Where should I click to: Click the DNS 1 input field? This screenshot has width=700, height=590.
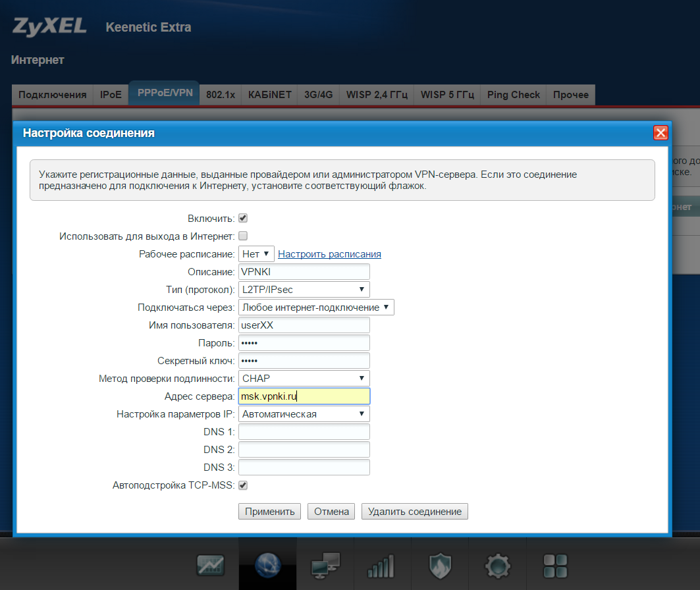(x=304, y=432)
